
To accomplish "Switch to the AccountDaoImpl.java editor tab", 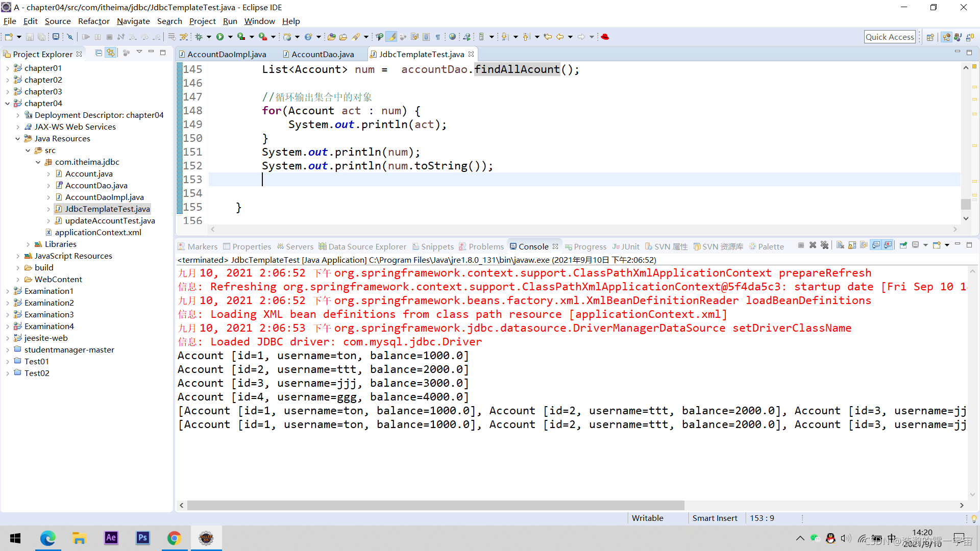I will coord(226,54).
